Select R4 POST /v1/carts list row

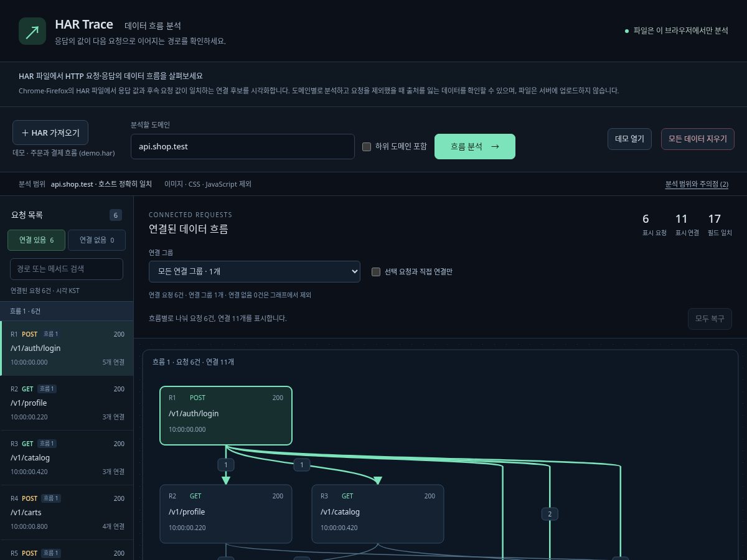point(67,513)
